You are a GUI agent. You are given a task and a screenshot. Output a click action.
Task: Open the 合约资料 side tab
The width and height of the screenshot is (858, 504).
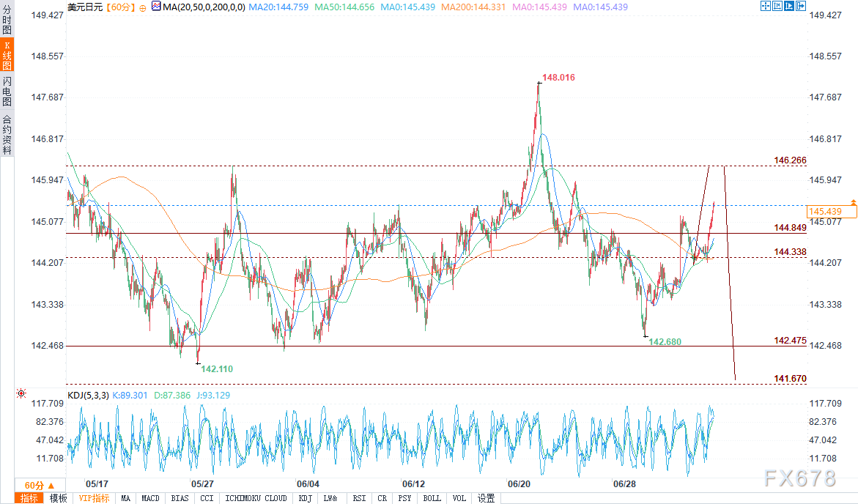(x=7, y=134)
